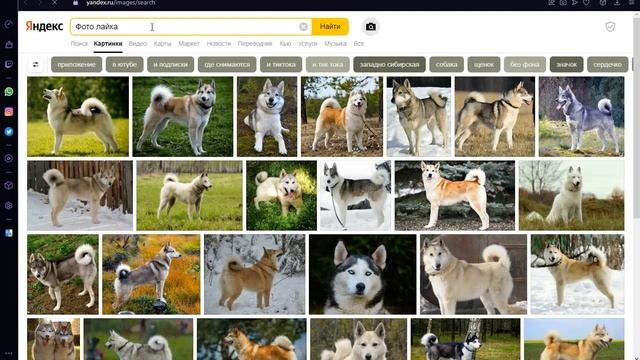This screenshot has height=360, width=640.
Task: Search by image with the camera icon
Action: click(x=370, y=27)
